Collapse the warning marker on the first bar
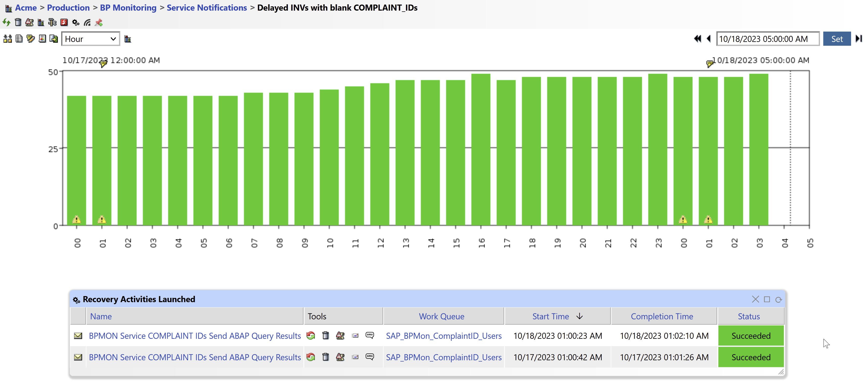Image resolution: width=868 pixels, height=383 pixels. tap(77, 220)
